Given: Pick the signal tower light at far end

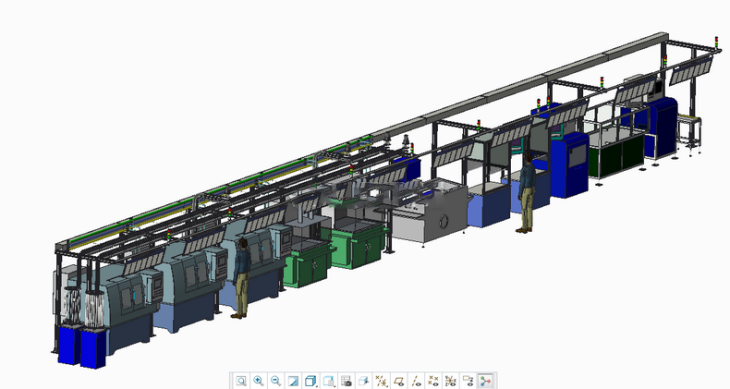Looking at the screenshot, I should tap(716, 42).
